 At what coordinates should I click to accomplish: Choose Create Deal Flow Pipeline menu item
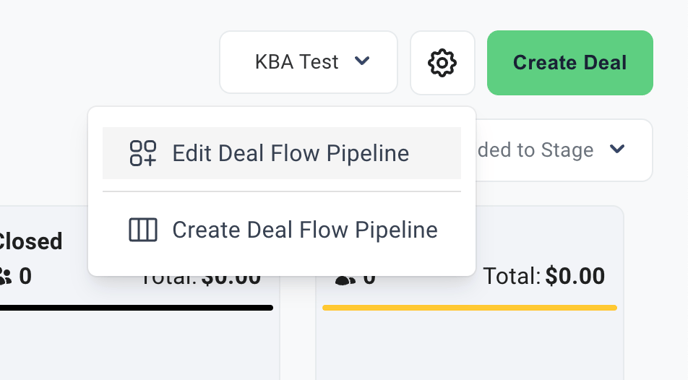click(x=282, y=230)
